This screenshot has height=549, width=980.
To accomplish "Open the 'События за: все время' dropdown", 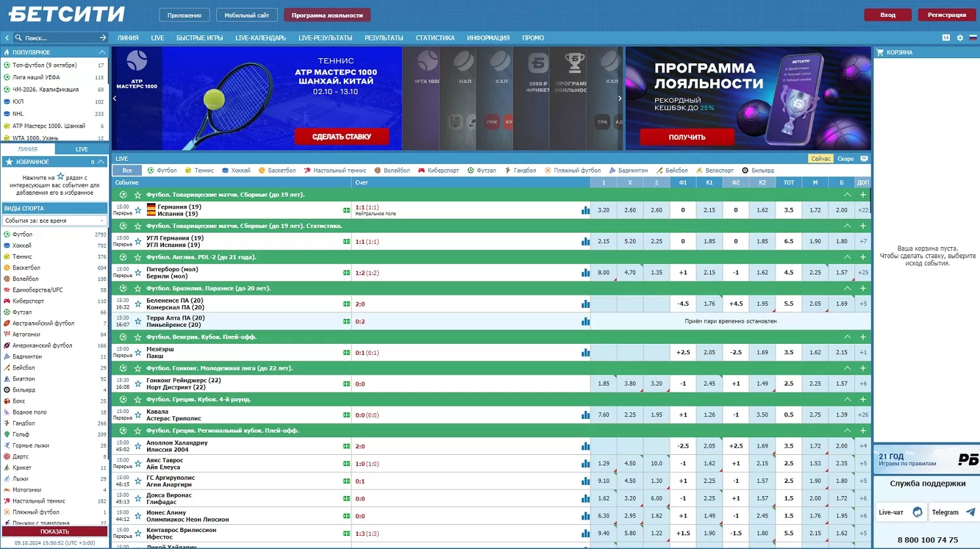I will [55, 221].
